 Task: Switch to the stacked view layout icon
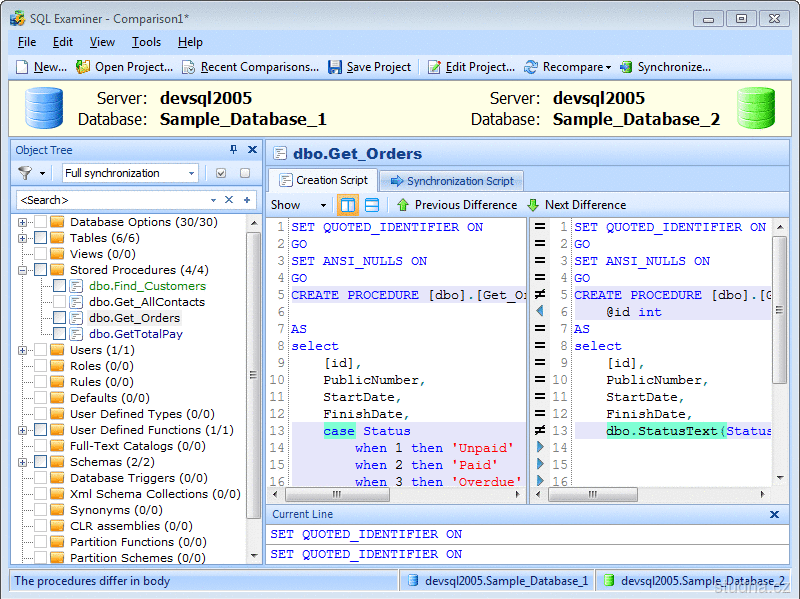(372, 205)
